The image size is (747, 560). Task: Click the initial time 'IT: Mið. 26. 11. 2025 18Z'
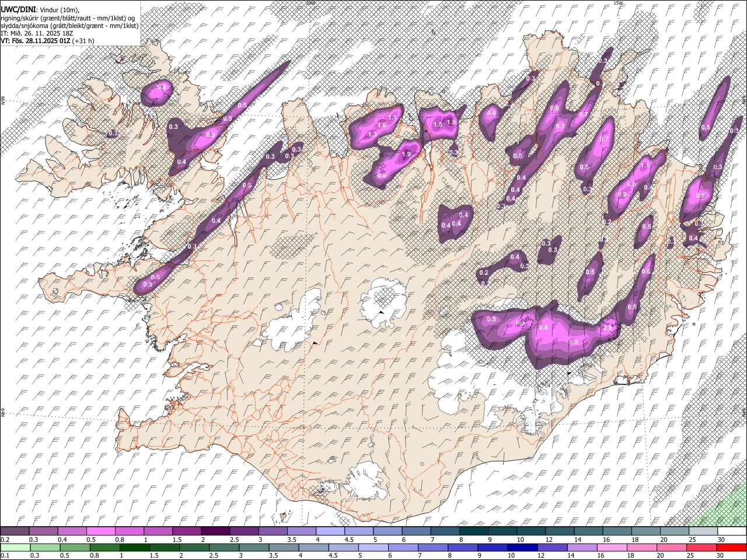coord(37,33)
